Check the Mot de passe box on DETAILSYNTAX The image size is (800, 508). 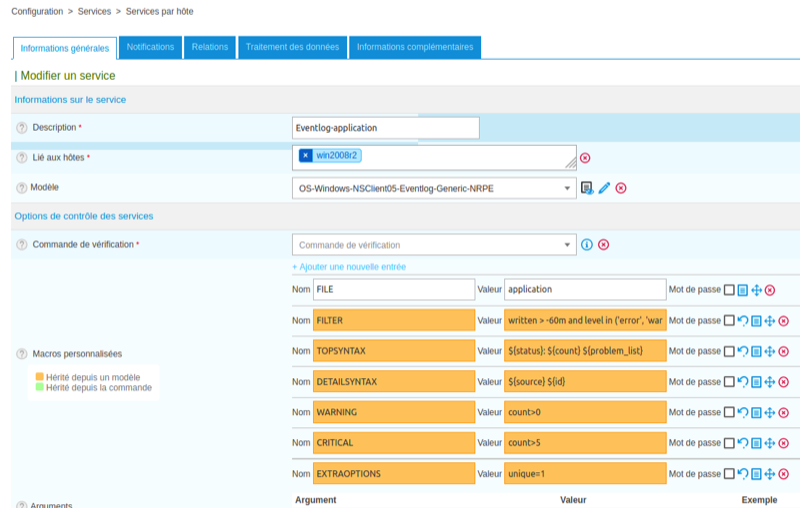pos(729,382)
